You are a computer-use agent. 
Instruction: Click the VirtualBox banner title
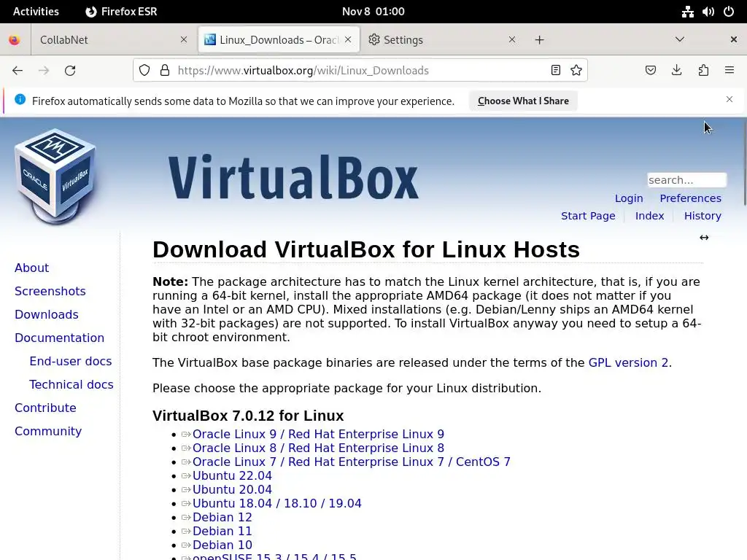pos(293,176)
